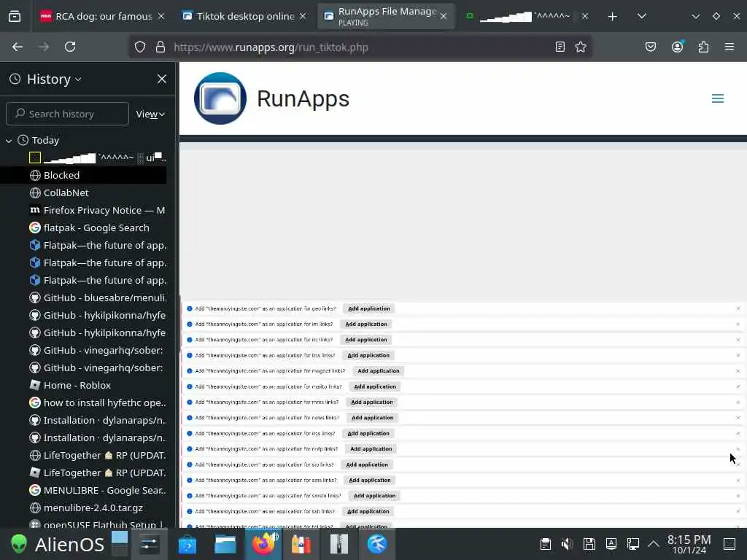Open the archive zipper app in taskbar

[339, 544]
